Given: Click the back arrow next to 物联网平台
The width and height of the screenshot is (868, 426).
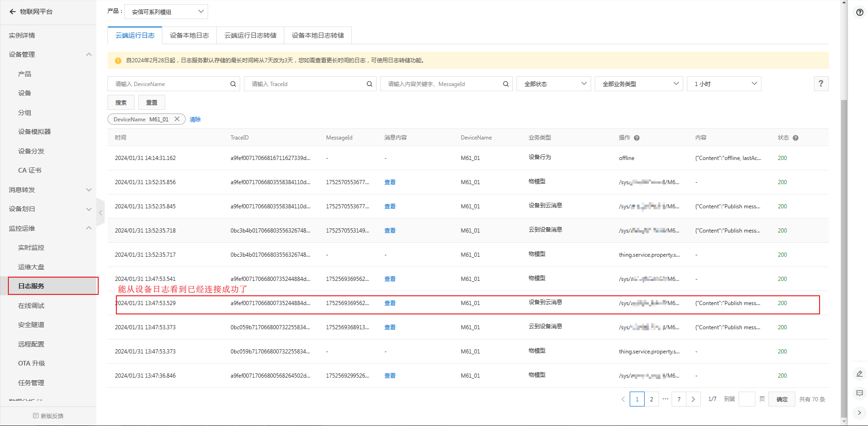Looking at the screenshot, I should click(x=13, y=12).
